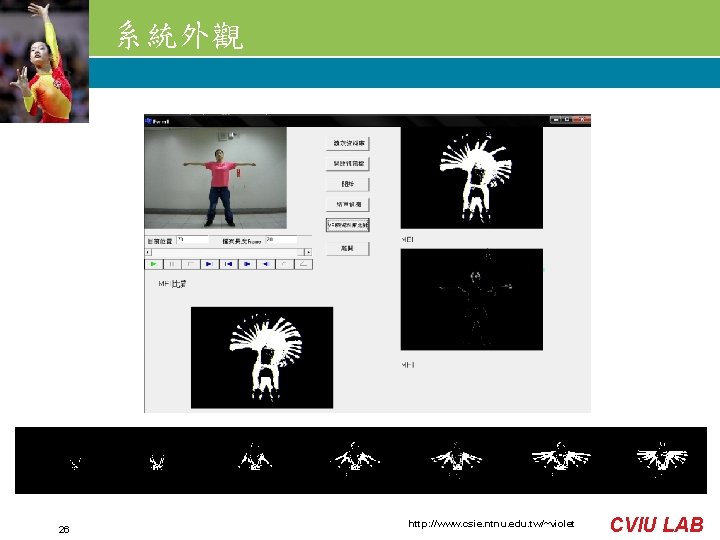Click the focused button with the dotted outline
The width and height of the screenshot is (720, 540).
pos(348,225)
